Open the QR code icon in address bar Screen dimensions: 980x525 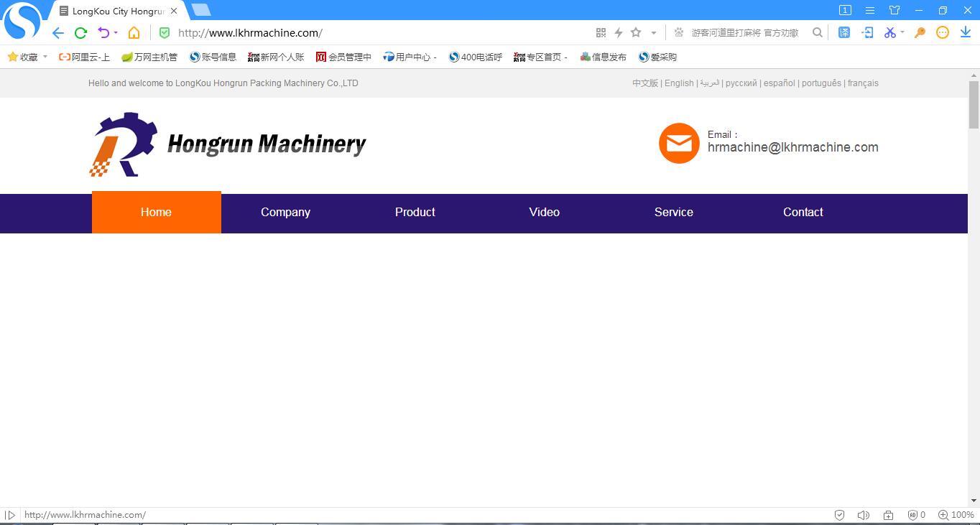pyautogui.click(x=601, y=33)
